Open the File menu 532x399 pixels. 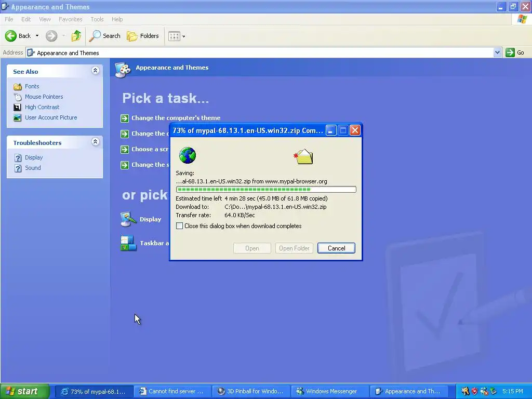(9, 19)
